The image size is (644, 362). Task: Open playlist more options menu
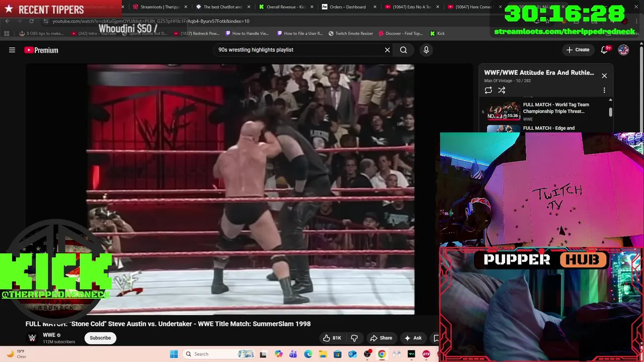point(604,90)
